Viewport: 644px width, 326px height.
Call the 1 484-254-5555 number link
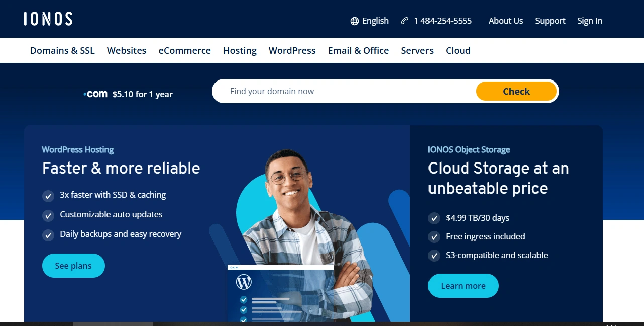pyautogui.click(x=437, y=21)
